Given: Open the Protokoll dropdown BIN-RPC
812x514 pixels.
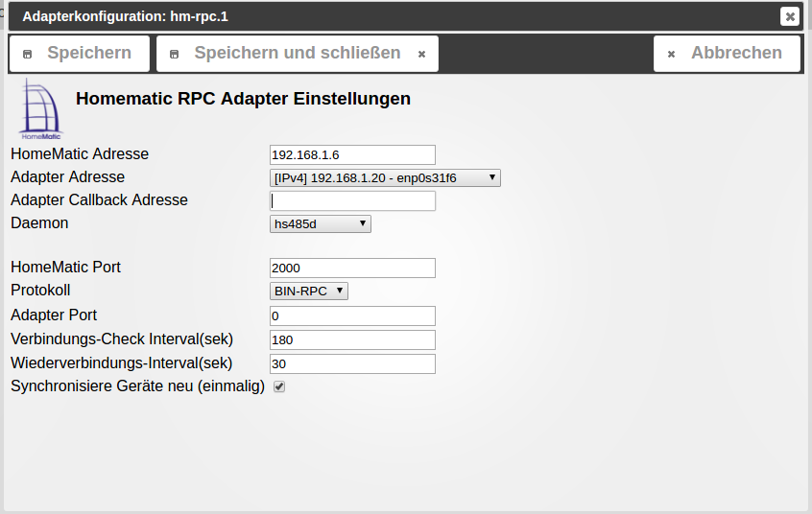Looking at the screenshot, I should [309, 291].
